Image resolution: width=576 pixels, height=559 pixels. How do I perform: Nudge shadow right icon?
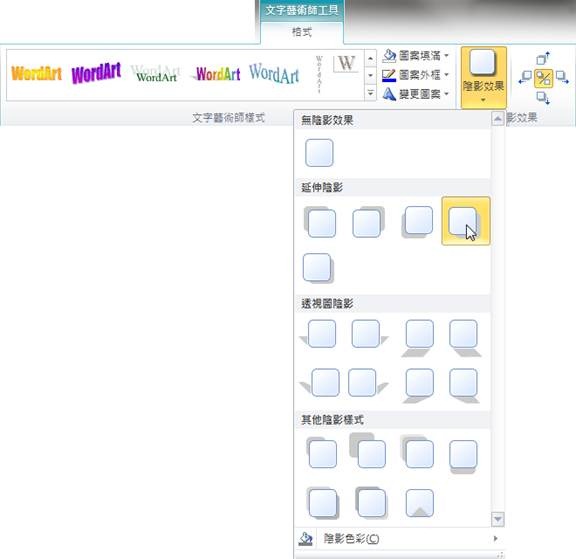[x=562, y=77]
